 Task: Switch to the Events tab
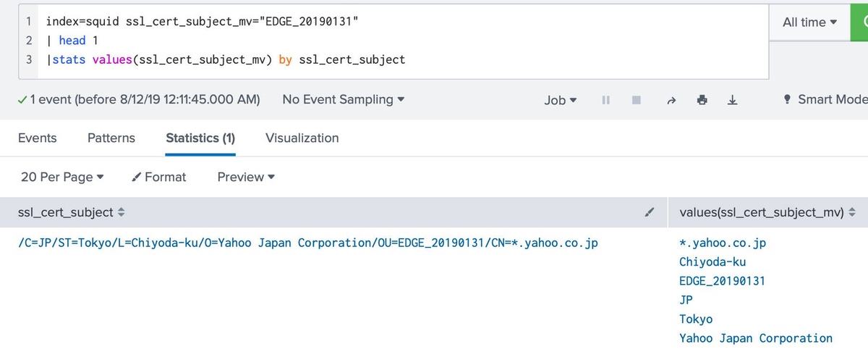point(37,138)
